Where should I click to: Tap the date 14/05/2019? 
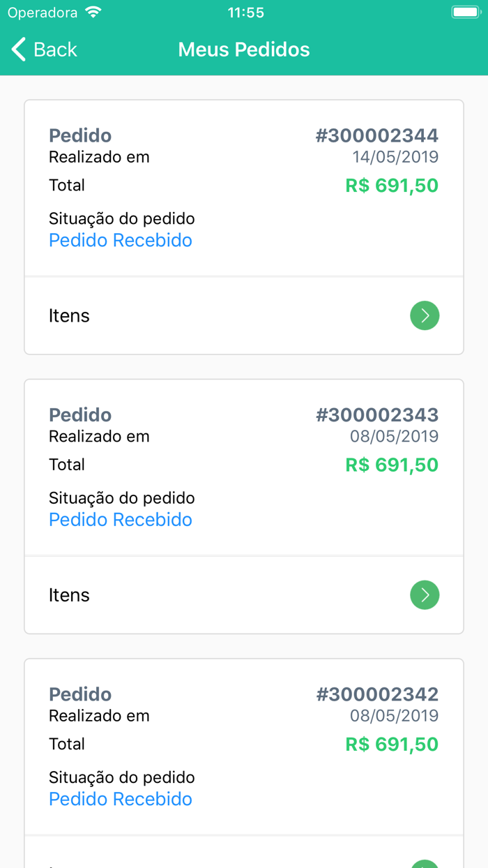[x=395, y=157]
